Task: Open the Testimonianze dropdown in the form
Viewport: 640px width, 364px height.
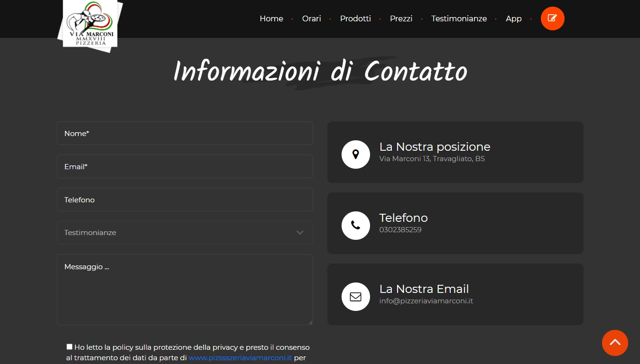Action: pos(185,233)
